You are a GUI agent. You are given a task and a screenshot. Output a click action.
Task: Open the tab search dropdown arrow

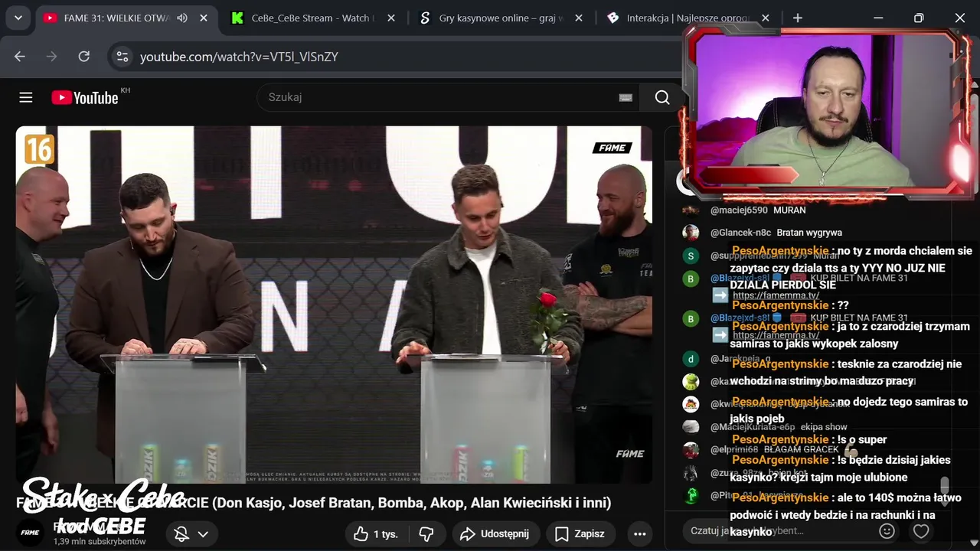point(18,18)
